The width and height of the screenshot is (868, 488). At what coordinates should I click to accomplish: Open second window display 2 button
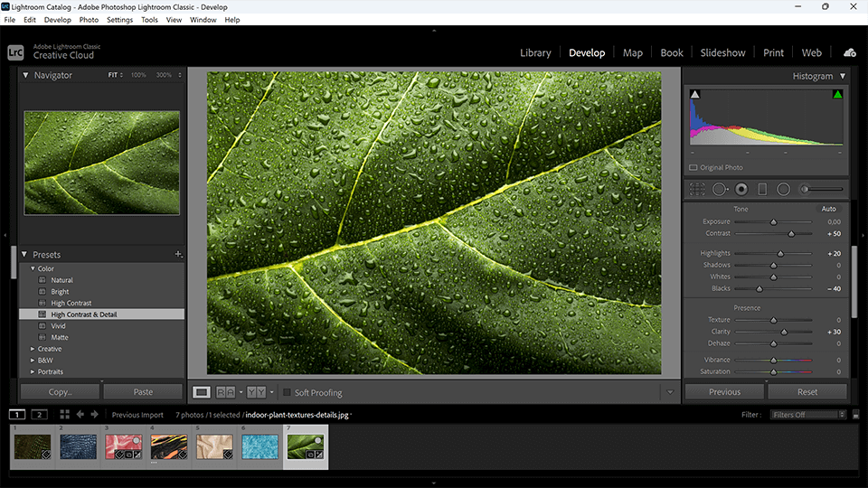pyautogui.click(x=39, y=415)
